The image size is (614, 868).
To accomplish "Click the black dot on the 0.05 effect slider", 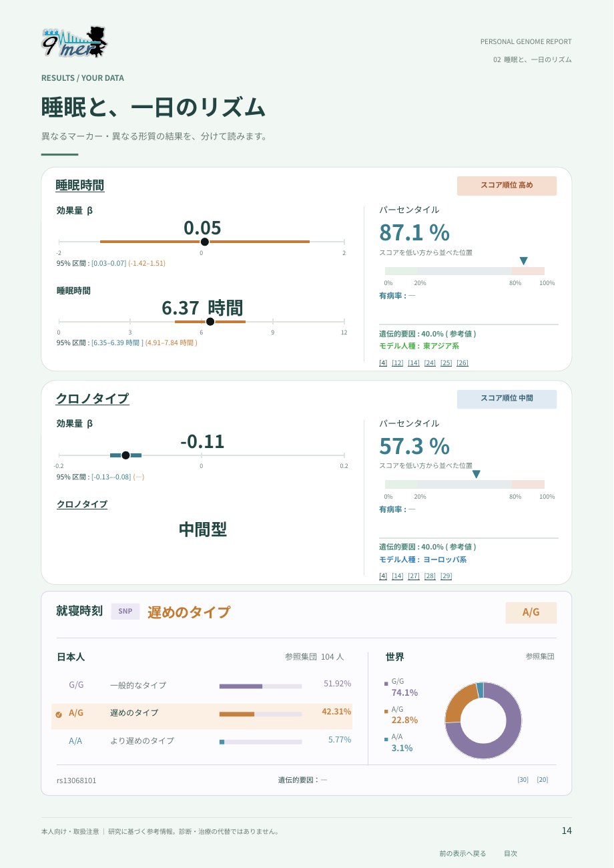I will pyautogui.click(x=205, y=242).
